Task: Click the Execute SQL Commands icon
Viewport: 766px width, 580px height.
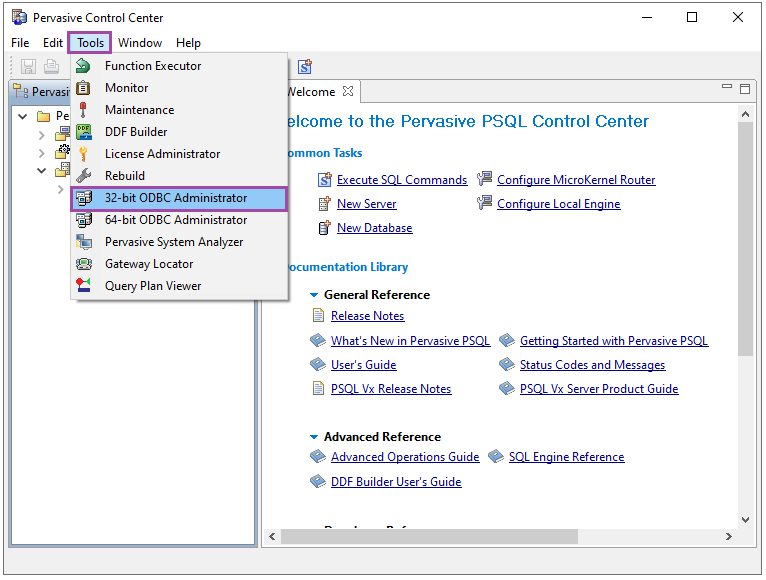Action: pyautogui.click(x=325, y=180)
